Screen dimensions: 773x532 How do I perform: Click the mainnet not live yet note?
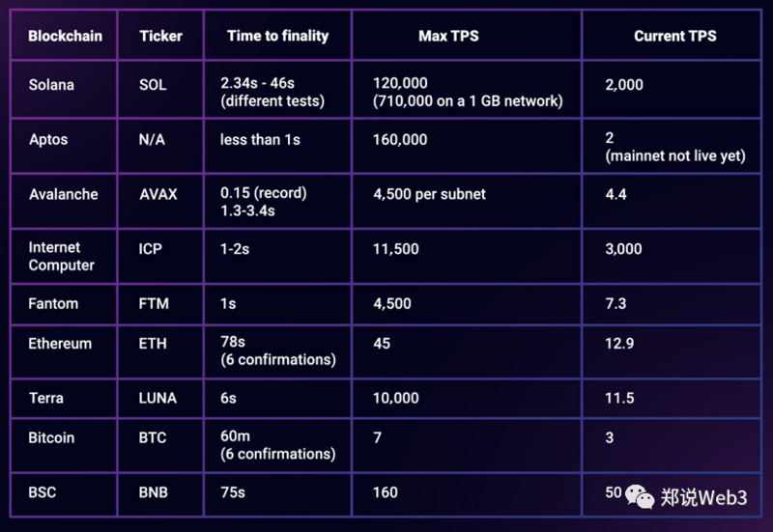pos(675,155)
